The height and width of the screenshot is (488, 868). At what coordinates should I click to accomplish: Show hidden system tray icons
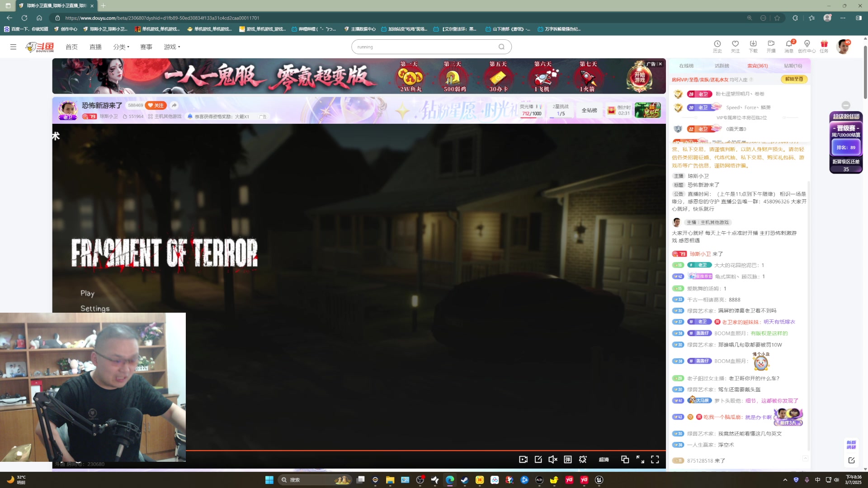[x=785, y=480]
